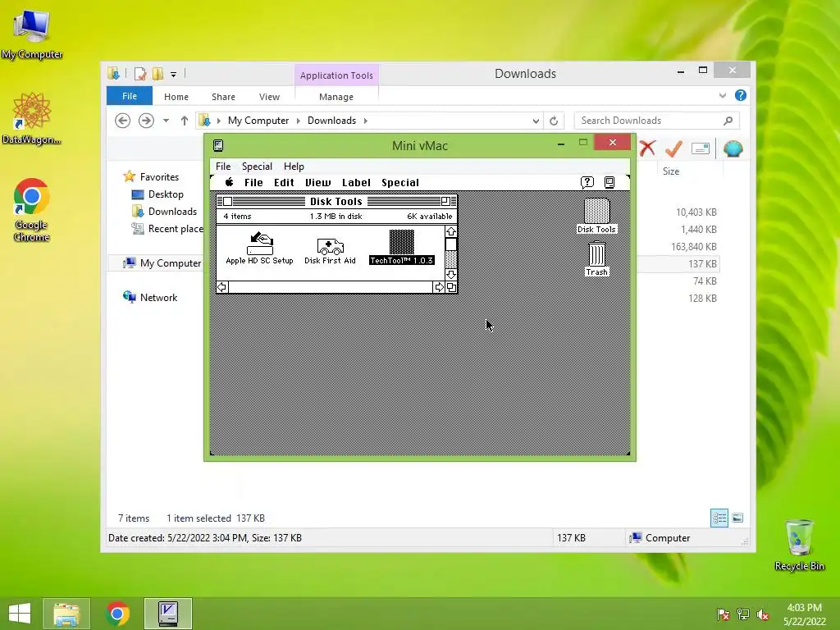The width and height of the screenshot is (840, 630).
Task: Click the Disk Tools scroll down arrow
Action: click(x=451, y=274)
